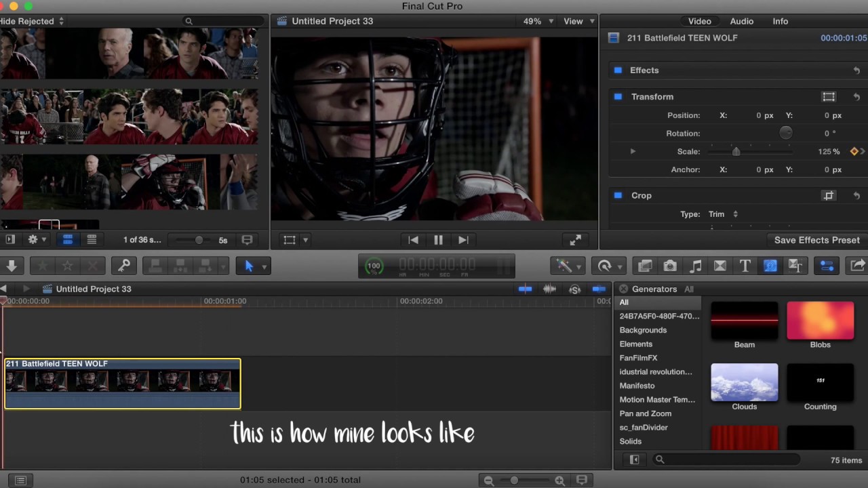Mark clip as Favorite with the star icon
Viewport: 868px width, 488px height.
(42, 266)
